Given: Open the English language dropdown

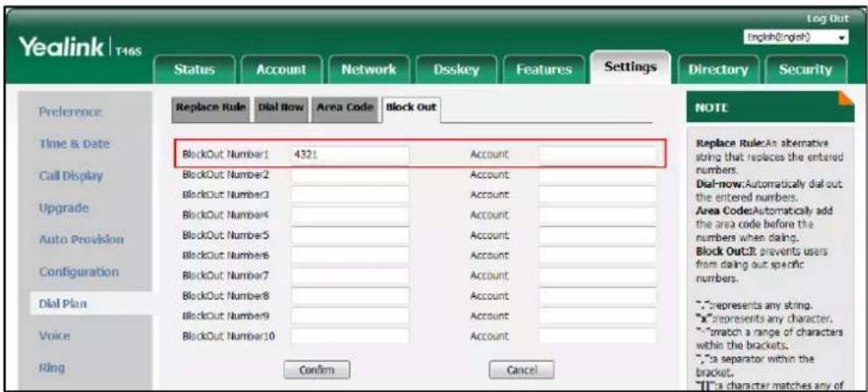Looking at the screenshot, I should tap(796, 38).
